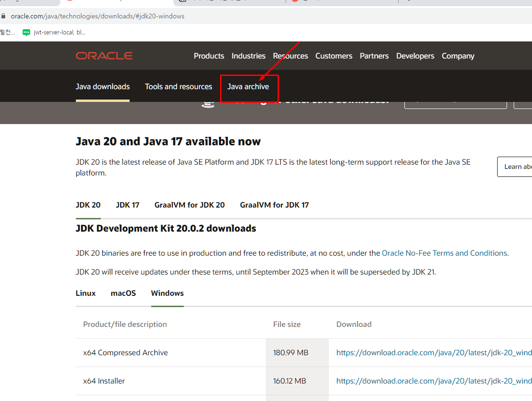Open the Products menu
Image resolution: width=532 pixels, height=401 pixels.
tap(209, 56)
